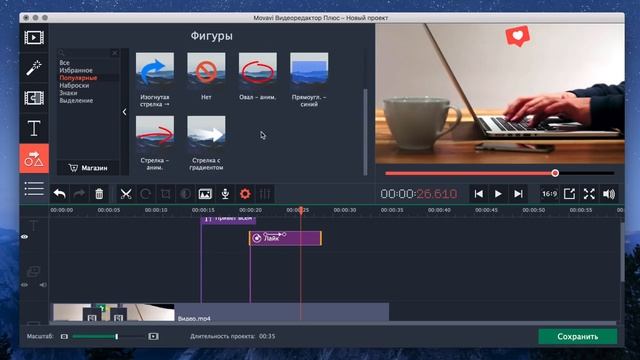Viewport: 640px width, 360px height.
Task: Open the Filters magic wand tab
Action: (x=34, y=68)
